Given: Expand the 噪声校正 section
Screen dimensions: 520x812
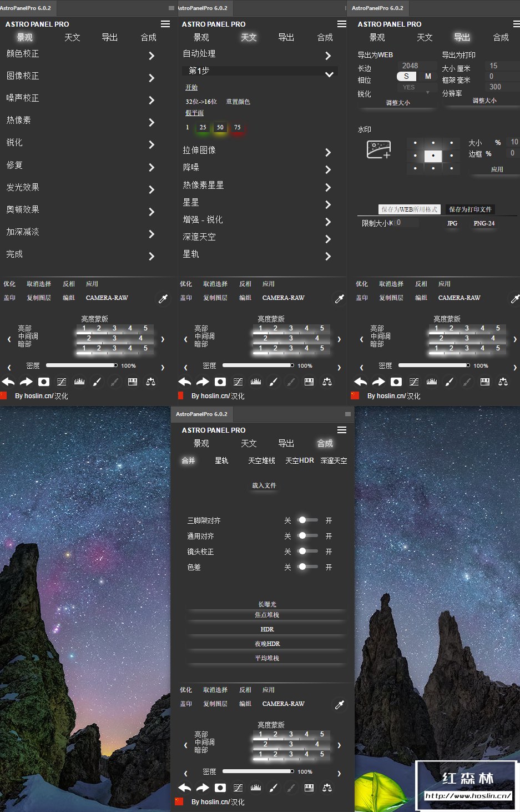Looking at the screenshot, I should 152,100.
